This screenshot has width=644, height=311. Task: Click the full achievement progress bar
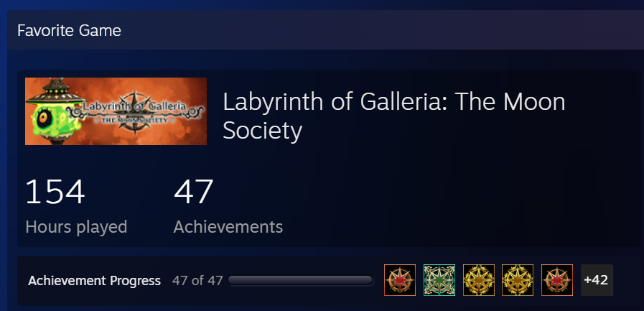tap(300, 281)
